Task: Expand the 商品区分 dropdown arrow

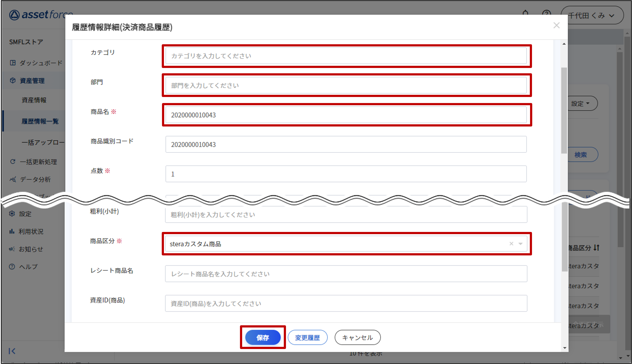Action: (521, 244)
